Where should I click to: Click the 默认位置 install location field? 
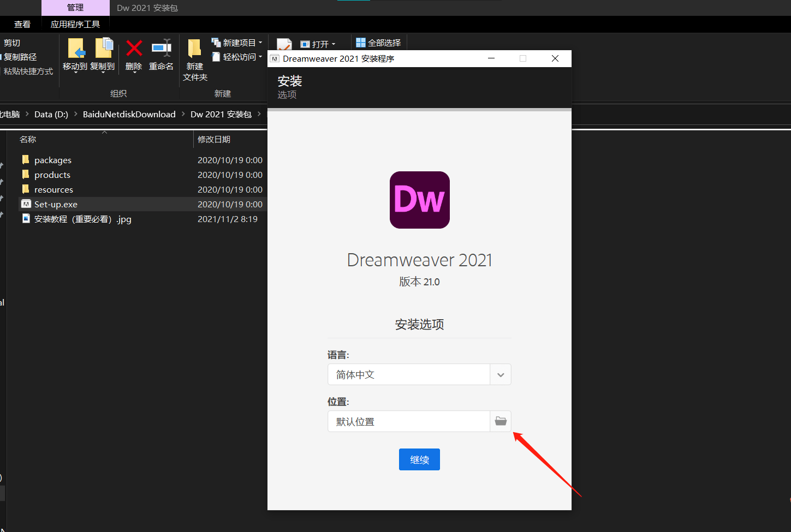tap(409, 421)
